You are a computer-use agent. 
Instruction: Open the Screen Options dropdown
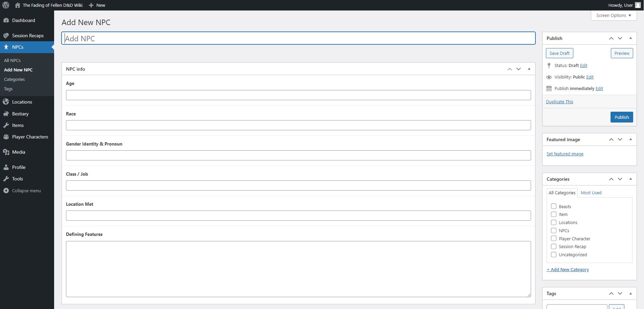click(614, 15)
